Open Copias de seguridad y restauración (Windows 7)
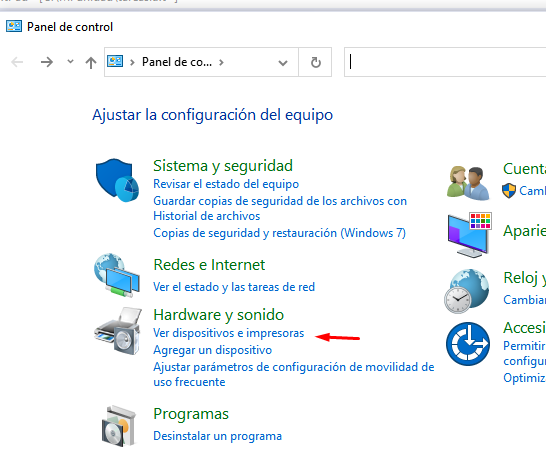 point(280,233)
